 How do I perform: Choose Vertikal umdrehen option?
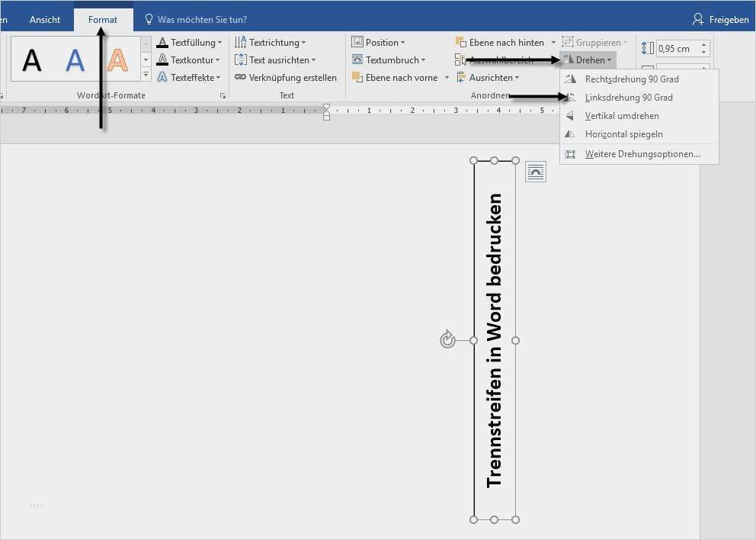pyautogui.click(x=622, y=116)
